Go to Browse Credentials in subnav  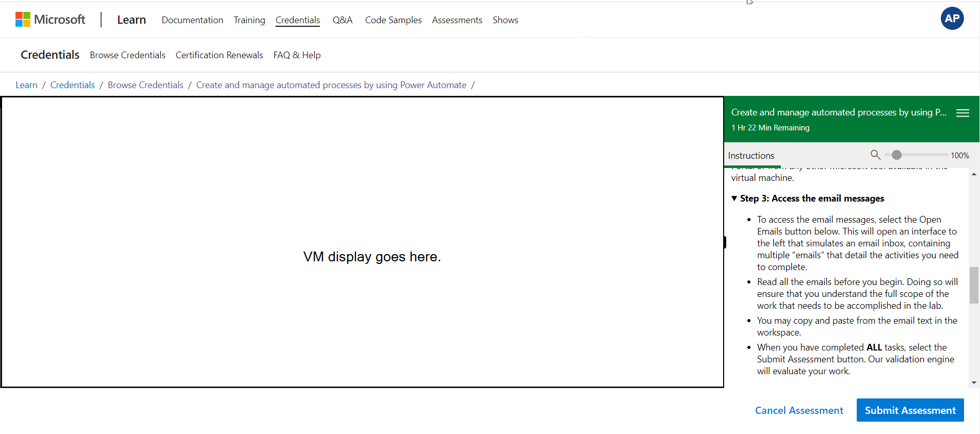click(x=127, y=55)
